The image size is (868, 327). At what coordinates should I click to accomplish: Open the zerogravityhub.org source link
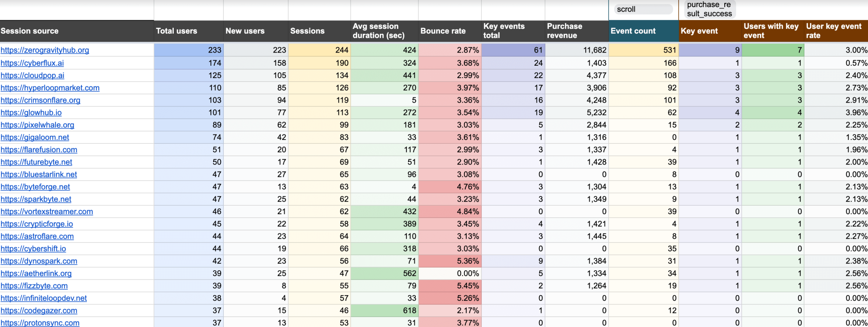(45, 50)
